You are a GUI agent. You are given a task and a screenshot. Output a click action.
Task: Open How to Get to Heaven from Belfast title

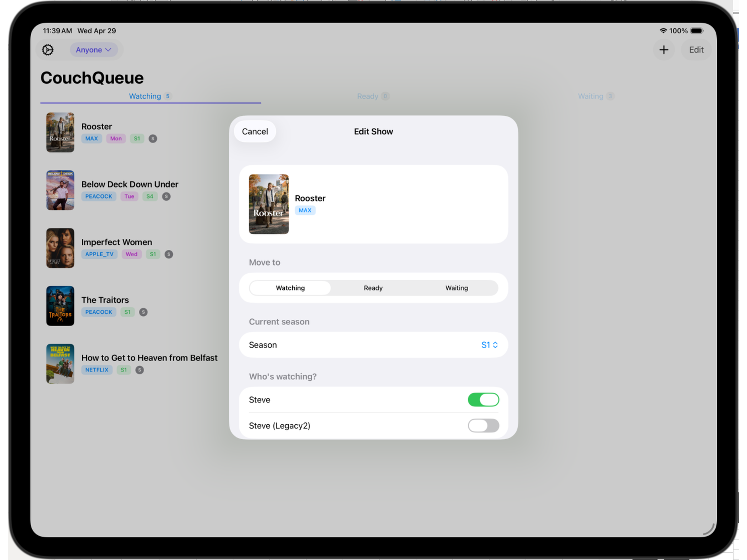click(149, 358)
